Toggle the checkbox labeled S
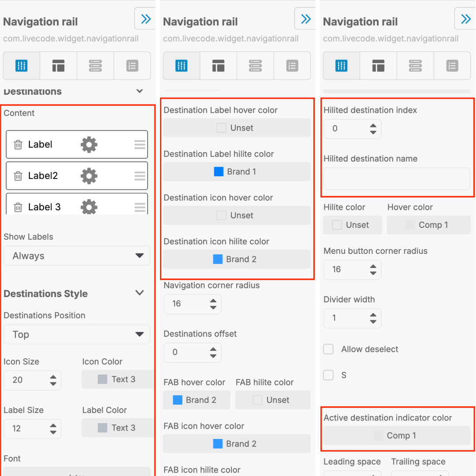Screen dimensions: 476x476 328,375
